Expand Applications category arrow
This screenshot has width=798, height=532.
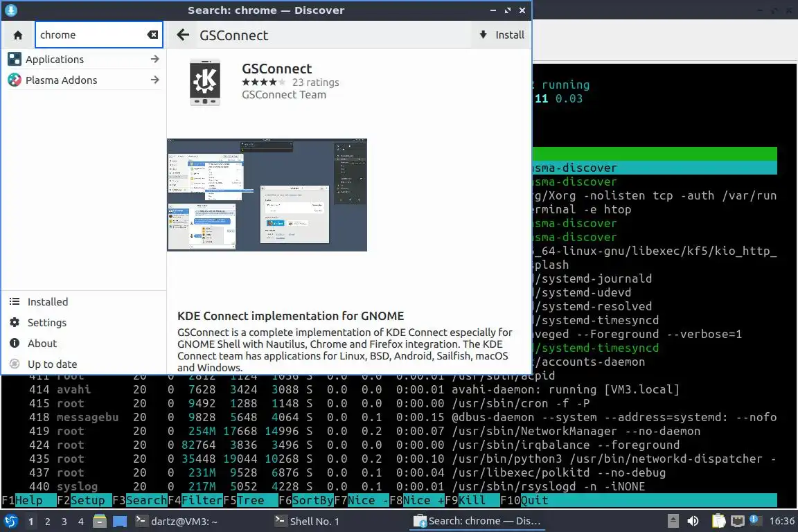tap(154, 59)
